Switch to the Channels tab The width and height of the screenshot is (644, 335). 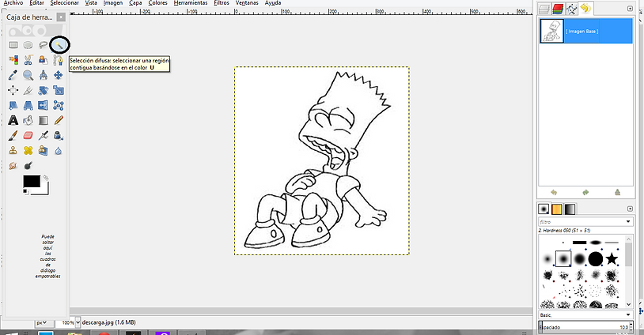(558, 9)
